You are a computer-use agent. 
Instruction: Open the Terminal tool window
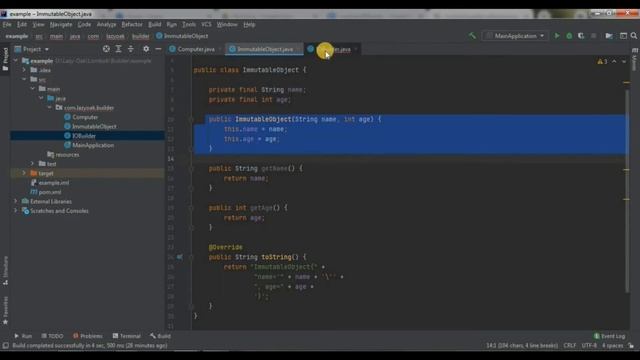[127, 336]
